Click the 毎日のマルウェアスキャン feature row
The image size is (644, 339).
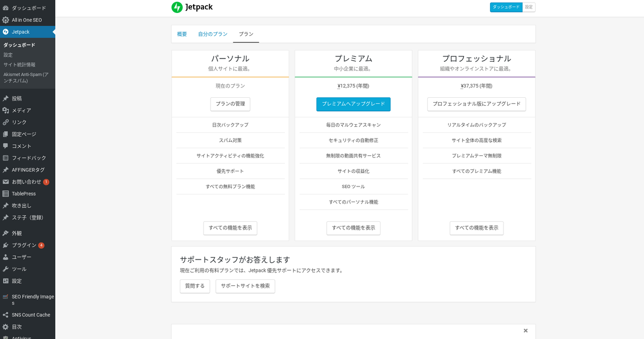[x=353, y=125]
